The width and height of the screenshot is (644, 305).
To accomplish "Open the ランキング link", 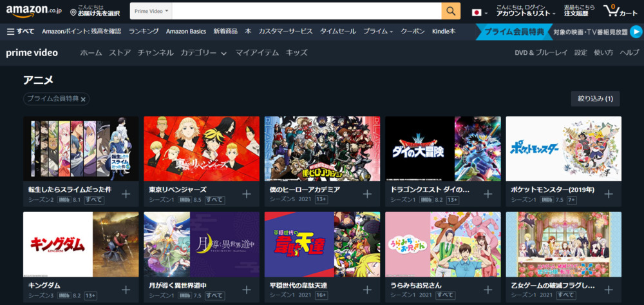I will click(144, 31).
